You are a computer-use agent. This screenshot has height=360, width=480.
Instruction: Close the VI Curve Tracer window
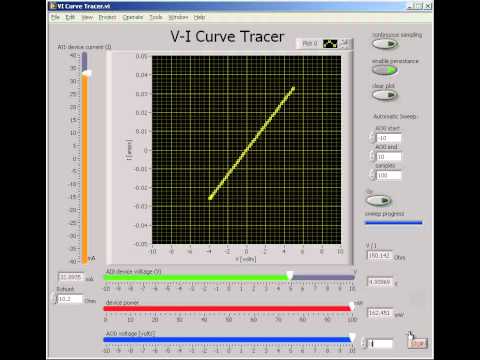[x=428, y=6]
